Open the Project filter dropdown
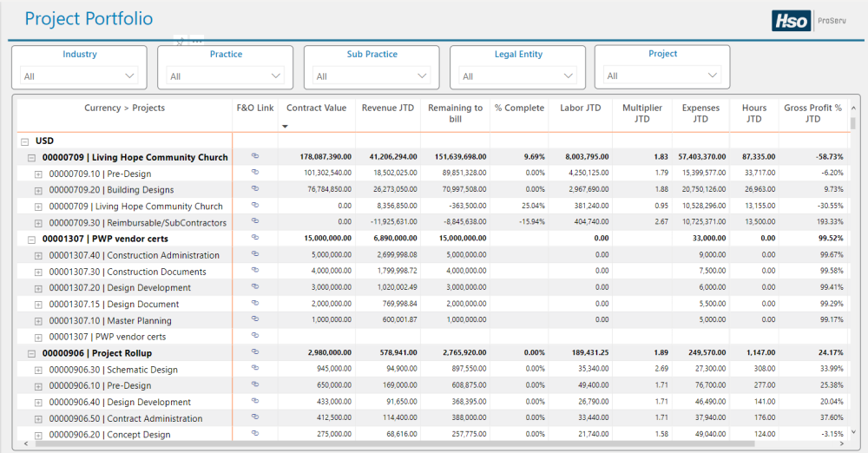The height and width of the screenshot is (453, 868). point(661,76)
